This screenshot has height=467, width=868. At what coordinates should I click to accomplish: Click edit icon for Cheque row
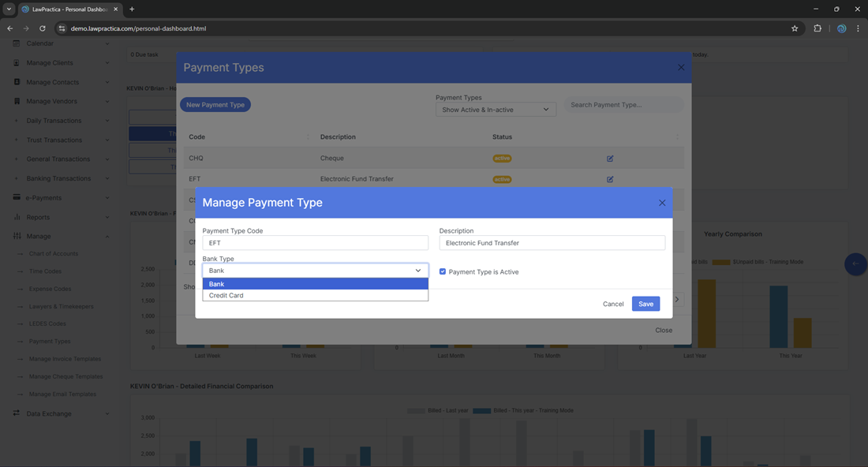click(610, 159)
